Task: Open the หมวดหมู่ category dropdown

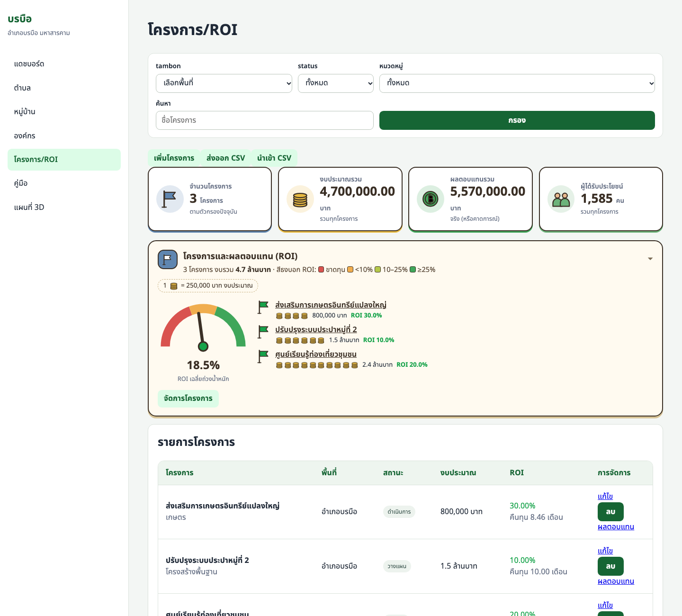Action: point(517,83)
